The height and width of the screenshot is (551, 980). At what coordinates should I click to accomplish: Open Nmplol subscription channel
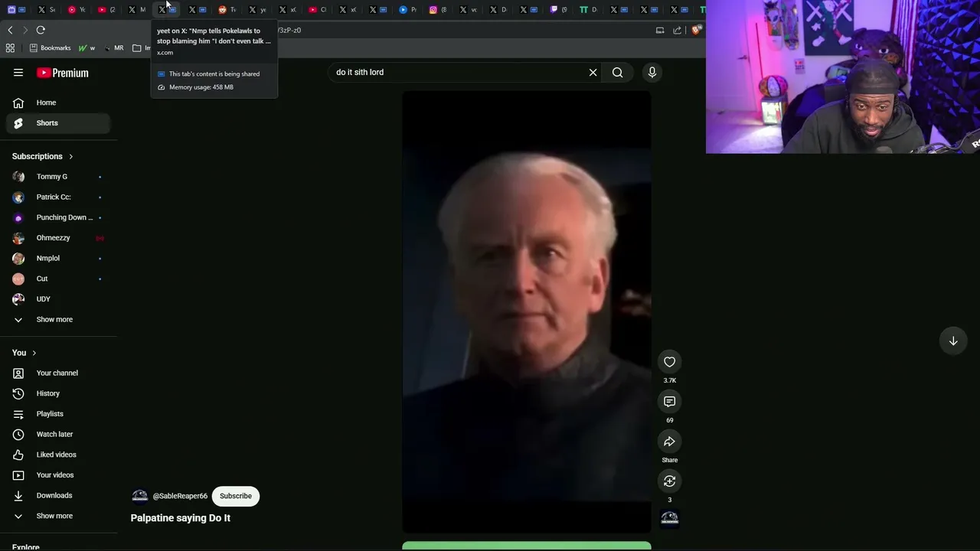pos(58,259)
